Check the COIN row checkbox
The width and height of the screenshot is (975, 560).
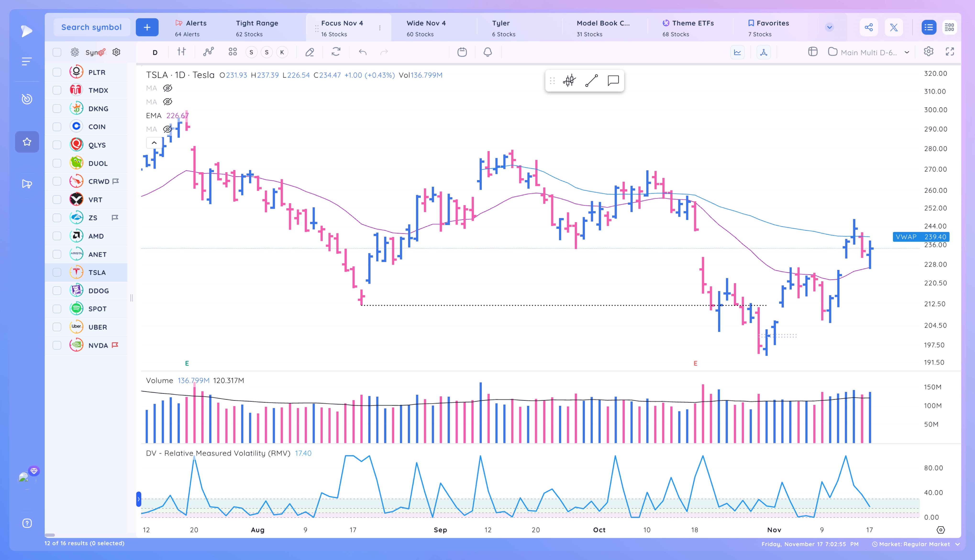click(57, 126)
